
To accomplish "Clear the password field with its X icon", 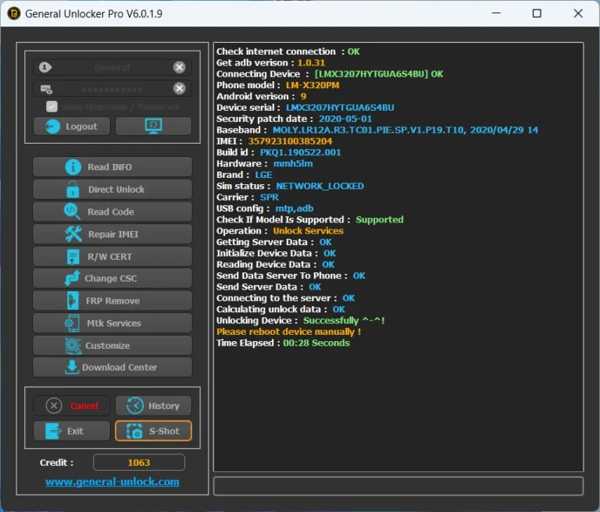I will [x=179, y=89].
